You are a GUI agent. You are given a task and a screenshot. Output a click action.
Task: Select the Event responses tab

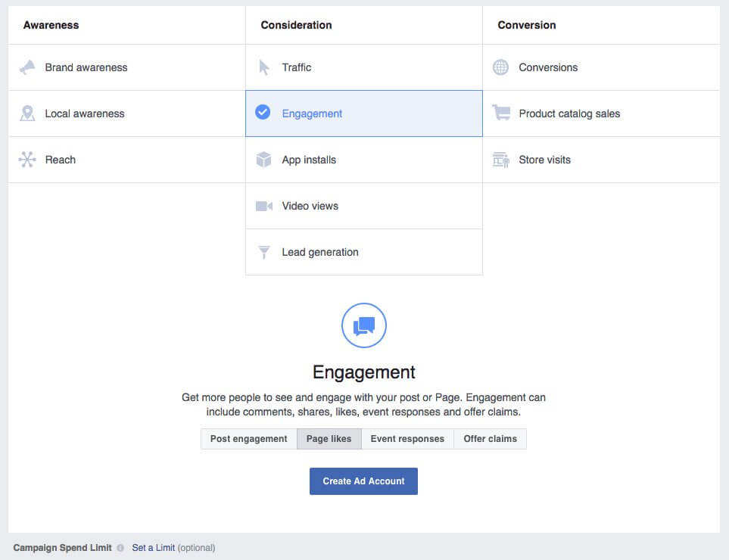click(x=407, y=438)
